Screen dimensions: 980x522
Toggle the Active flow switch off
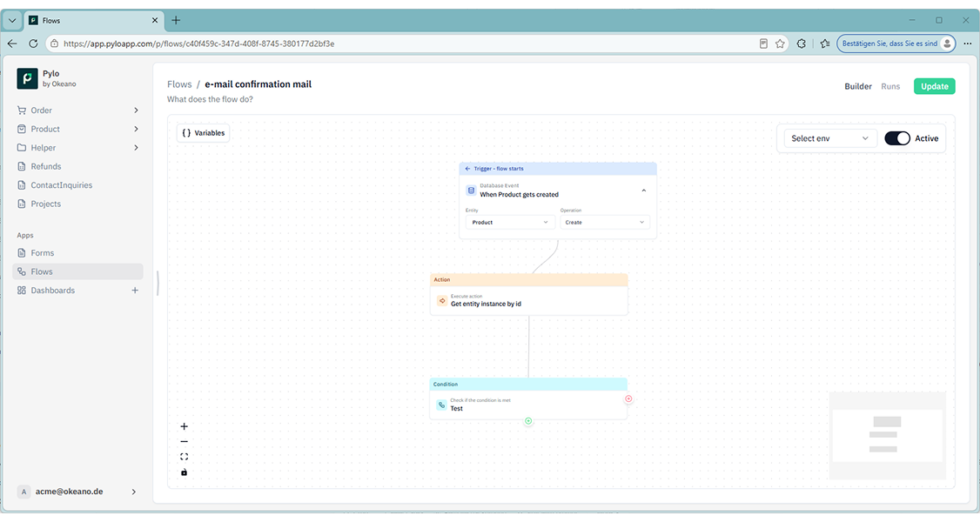896,138
